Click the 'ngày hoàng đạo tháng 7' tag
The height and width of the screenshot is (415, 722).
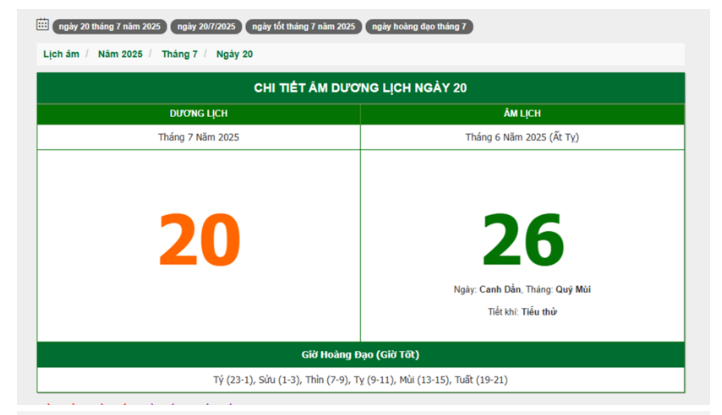pos(419,27)
